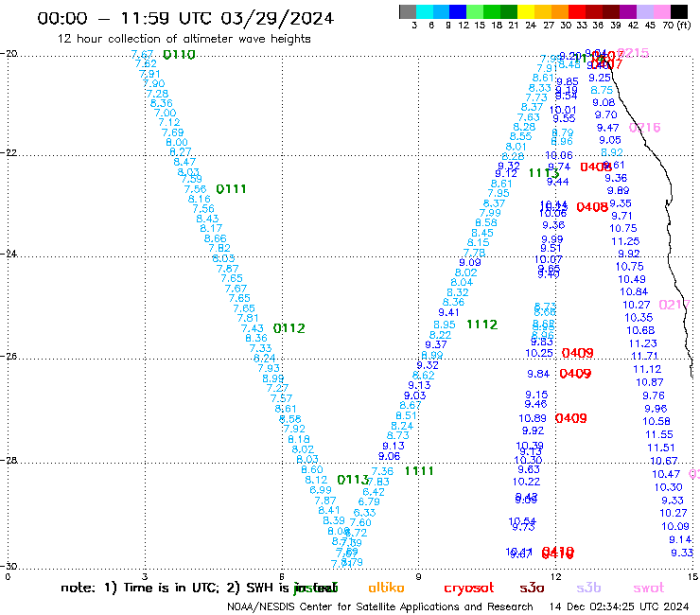This screenshot has width=700, height=615.
Task: Click the wave height value 9.76
Action: (654, 395)
